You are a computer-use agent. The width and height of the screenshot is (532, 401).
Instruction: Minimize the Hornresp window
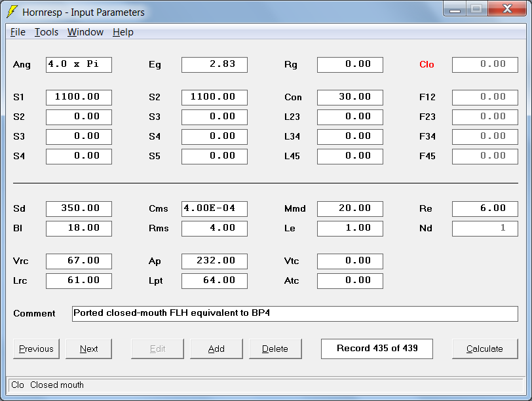[x=455, y=9]
